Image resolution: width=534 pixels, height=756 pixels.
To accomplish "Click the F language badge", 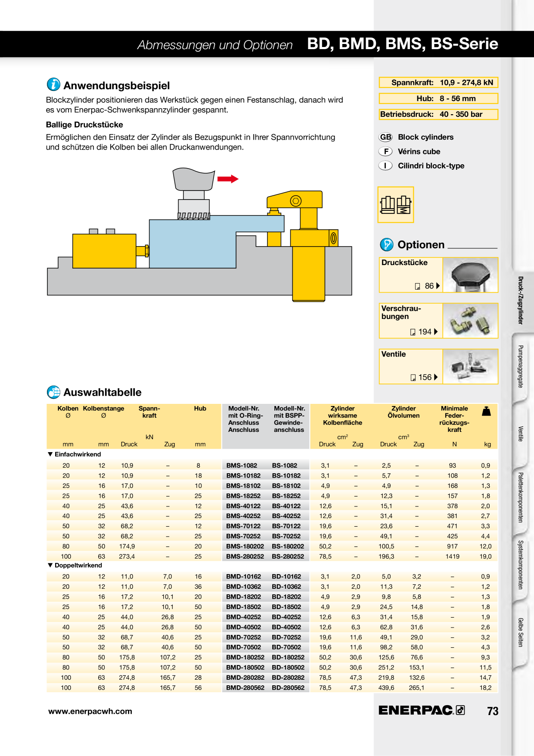I will (385, 151).
